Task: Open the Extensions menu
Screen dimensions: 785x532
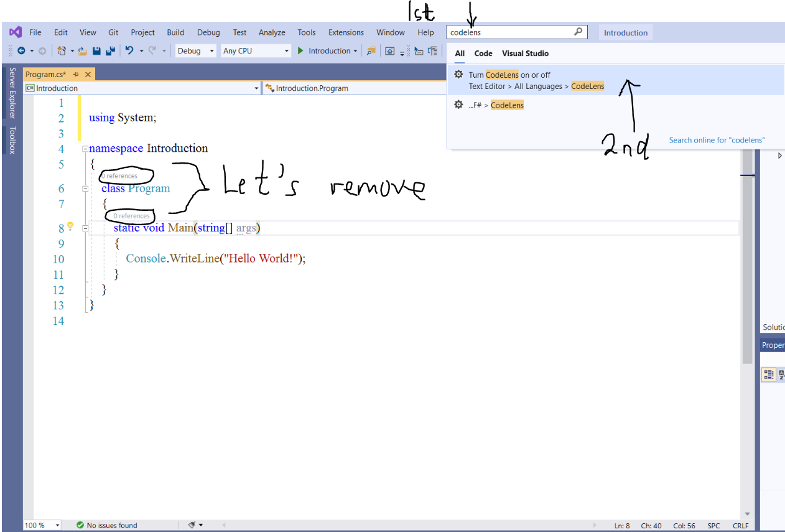Action: point(346,32)
